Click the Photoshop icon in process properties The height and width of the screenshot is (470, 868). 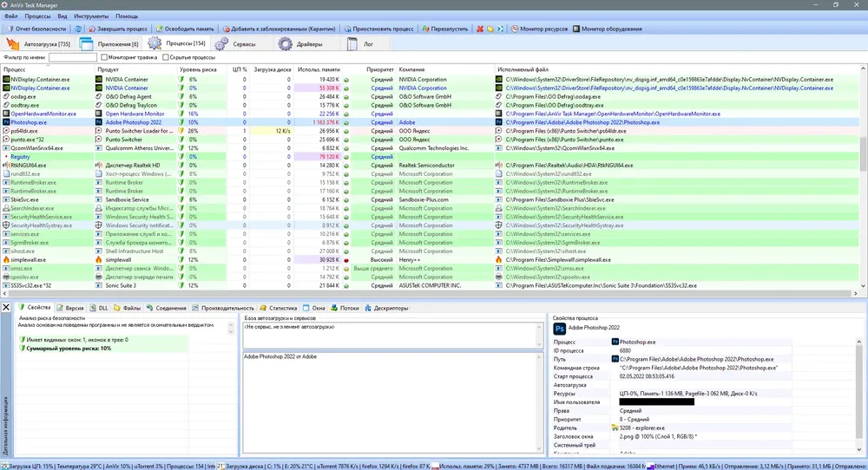pos(559,329)
